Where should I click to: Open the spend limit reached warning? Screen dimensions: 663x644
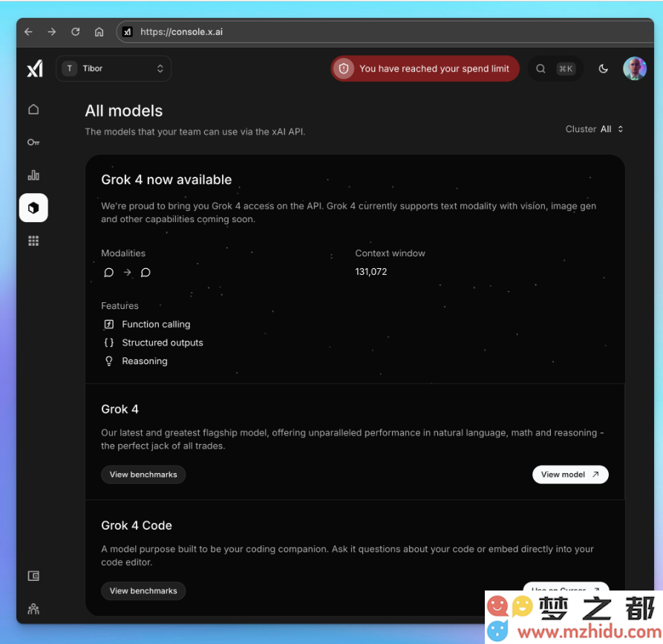(425, 68)
